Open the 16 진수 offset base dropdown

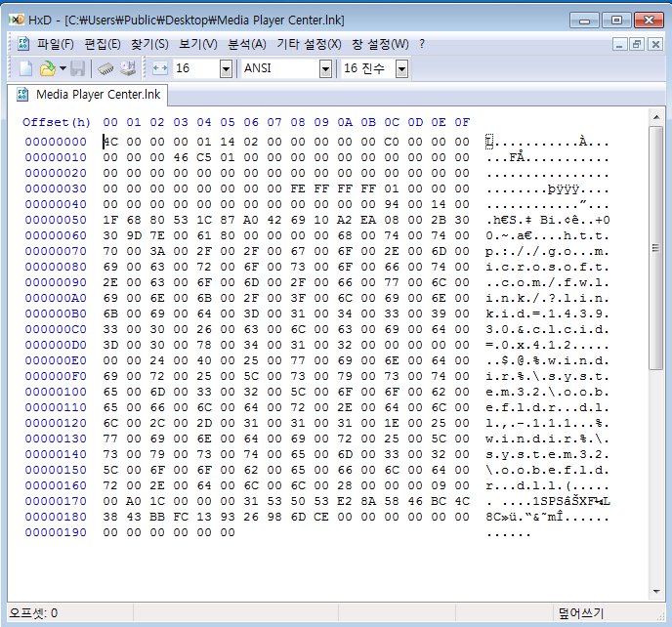pos(401,68)
